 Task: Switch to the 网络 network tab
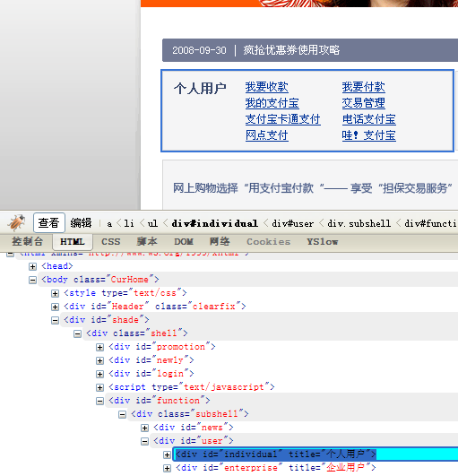[x=220, y=242]
